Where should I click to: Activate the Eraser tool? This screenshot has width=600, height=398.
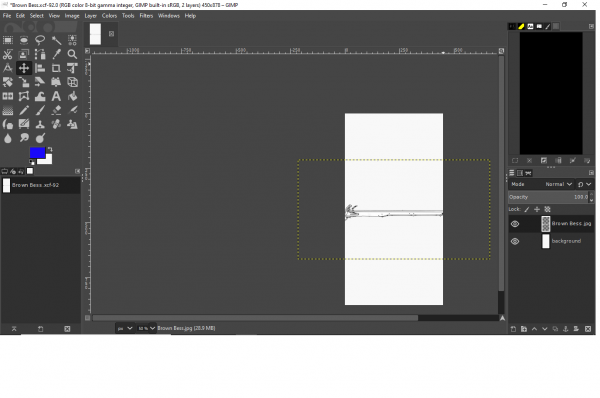tap(56, 110)
